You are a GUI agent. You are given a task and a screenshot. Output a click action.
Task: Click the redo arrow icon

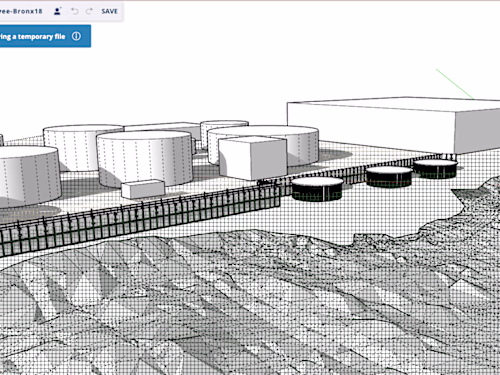click(x=89, y=11)
